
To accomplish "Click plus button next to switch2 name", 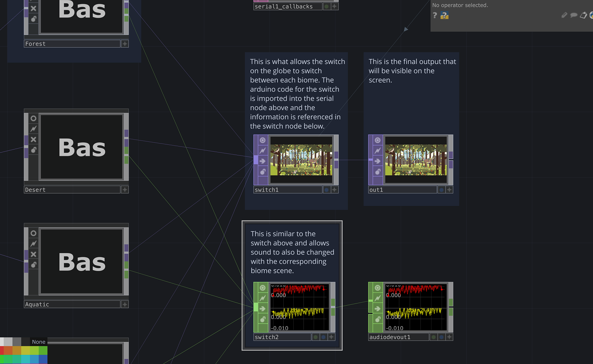I will tap(331, 337).
